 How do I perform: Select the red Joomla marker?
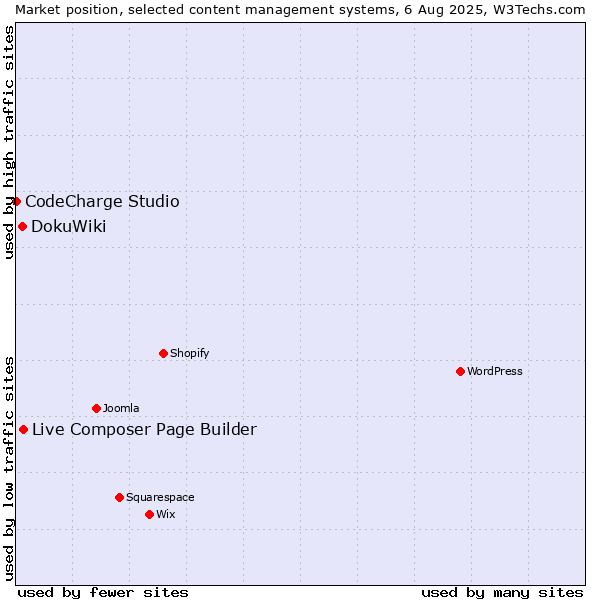point(96,409)
